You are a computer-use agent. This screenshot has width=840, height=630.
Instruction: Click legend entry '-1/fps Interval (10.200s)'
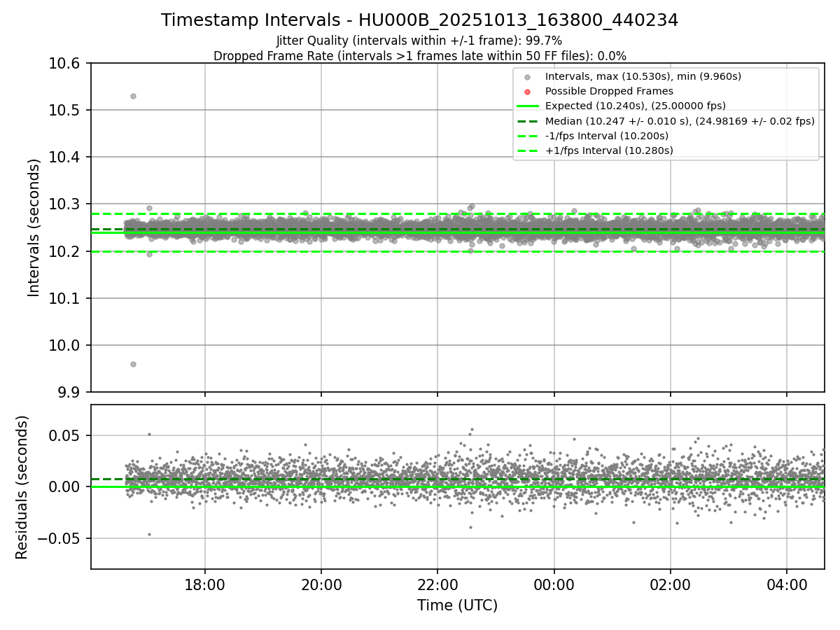606,136
